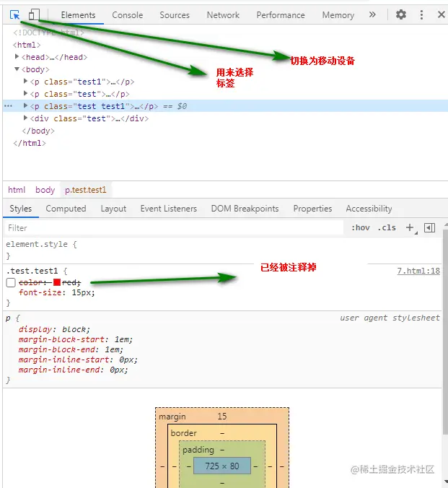Screen dimensions: 448x488
Task: Follow the 7.html:18 source link
Action: [418, 271]
